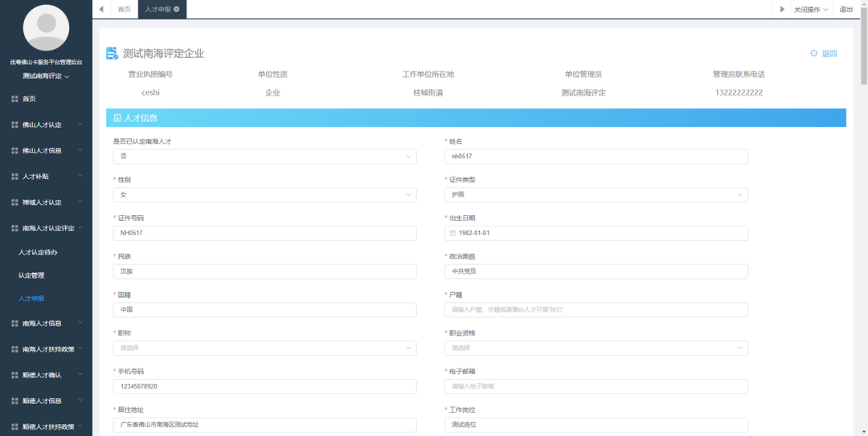Click the 南海人才认定评定 grid icon
Screen dimensions: 868x436
point(15,228)
